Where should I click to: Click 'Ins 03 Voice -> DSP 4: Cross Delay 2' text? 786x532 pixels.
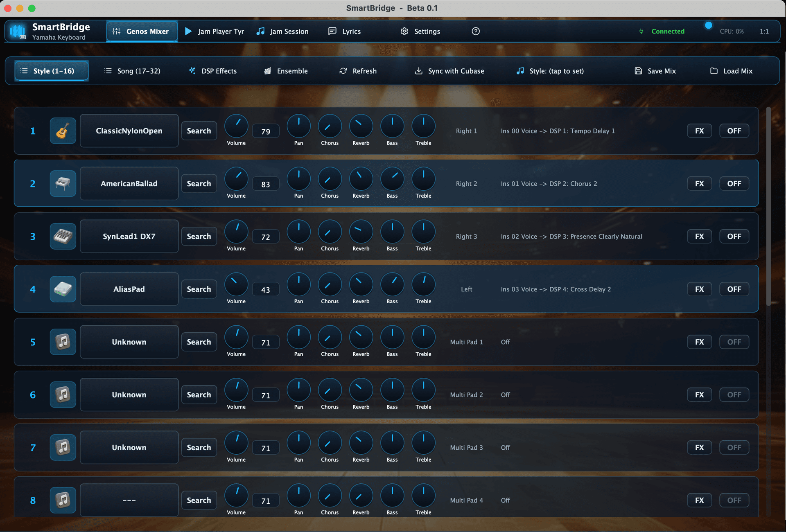click(x=556, y=289)
